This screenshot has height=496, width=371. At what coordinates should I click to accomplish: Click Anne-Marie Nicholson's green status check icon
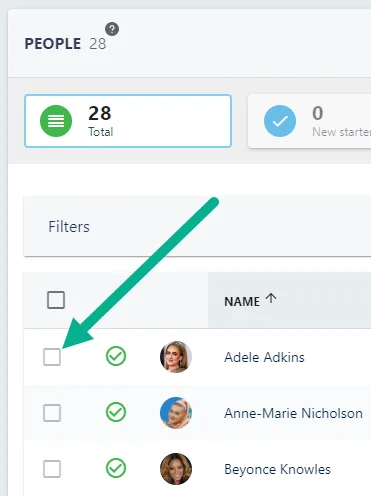116,412
